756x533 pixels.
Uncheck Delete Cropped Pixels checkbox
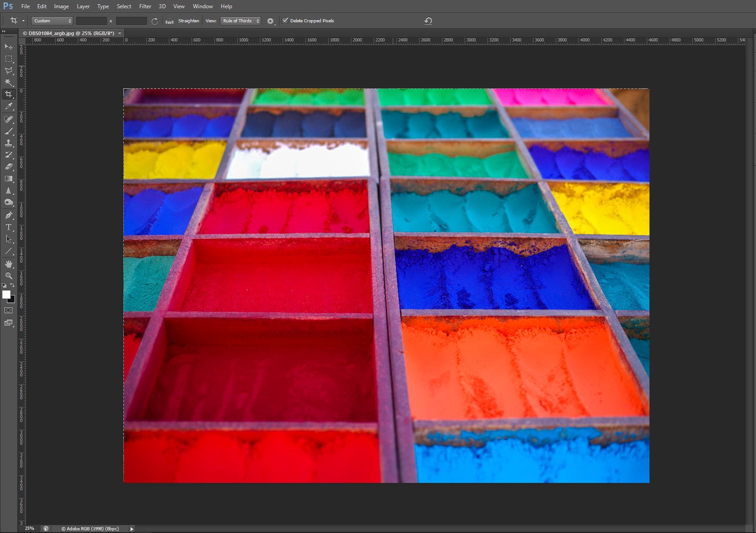point(285,20)
